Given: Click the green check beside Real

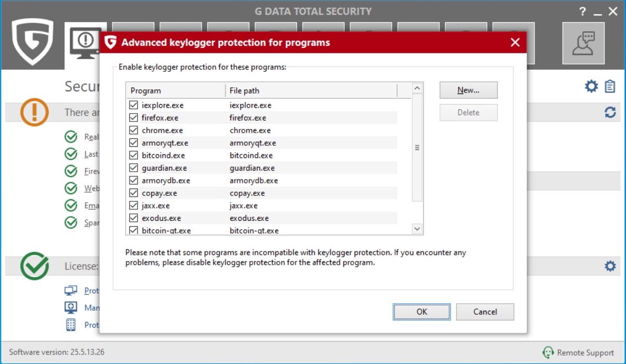Looking at the screenshot, I should [71, 136].
